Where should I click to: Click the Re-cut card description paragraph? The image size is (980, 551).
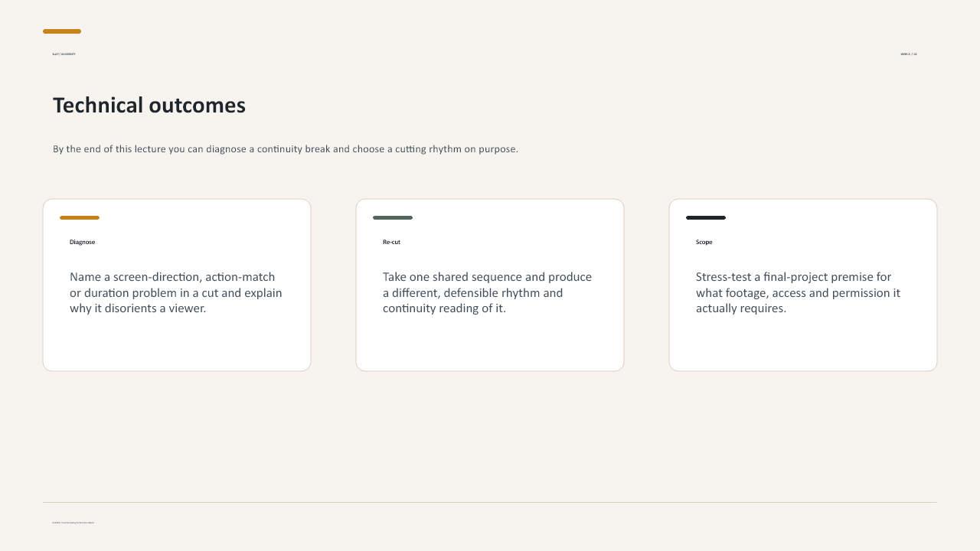tap(487, 292)
